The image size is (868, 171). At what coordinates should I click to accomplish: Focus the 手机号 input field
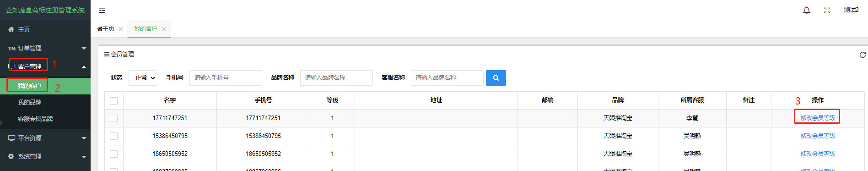(226, 78)
